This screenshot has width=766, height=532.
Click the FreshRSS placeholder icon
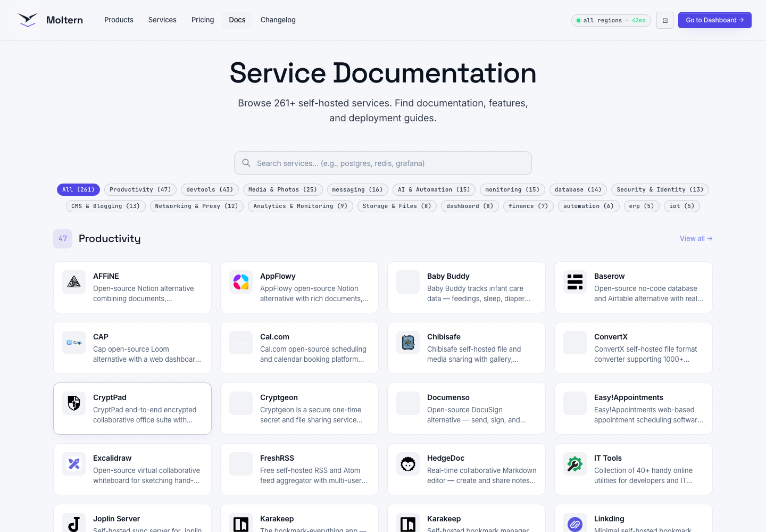tap(241, 464)
